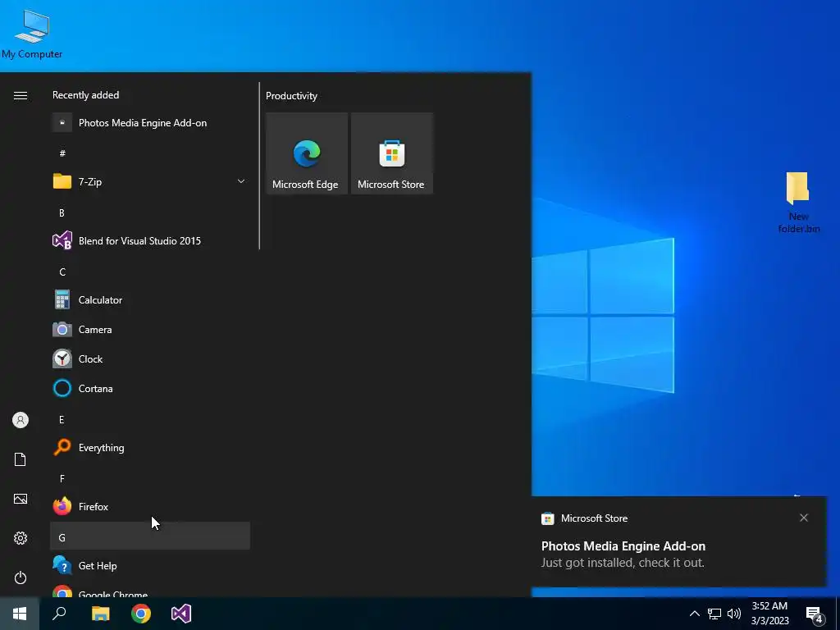This screenshot has height=630, width=840.
Task: Open taskbar Search magnifier
Action: [59, 614]
